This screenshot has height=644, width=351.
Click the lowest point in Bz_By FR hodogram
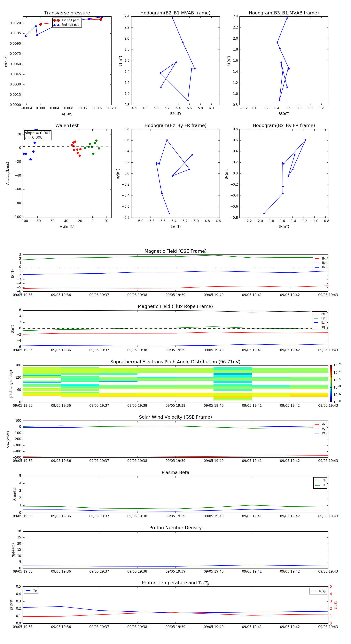click(169, 213)
